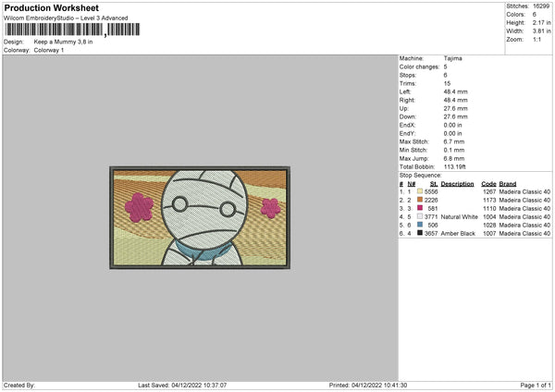Click the Code column header
The height and width of the screenshot is (392, 555).
(488, 184)
